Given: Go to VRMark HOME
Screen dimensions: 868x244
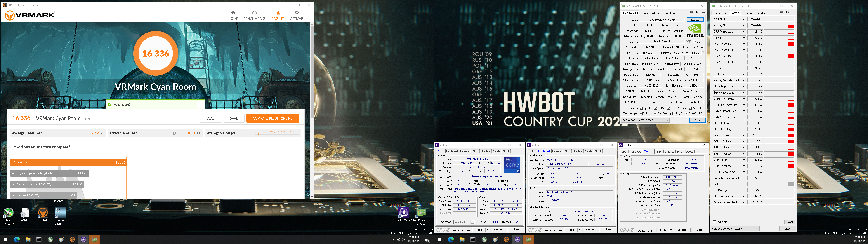Looking at the screenshot, I should 233,15.
